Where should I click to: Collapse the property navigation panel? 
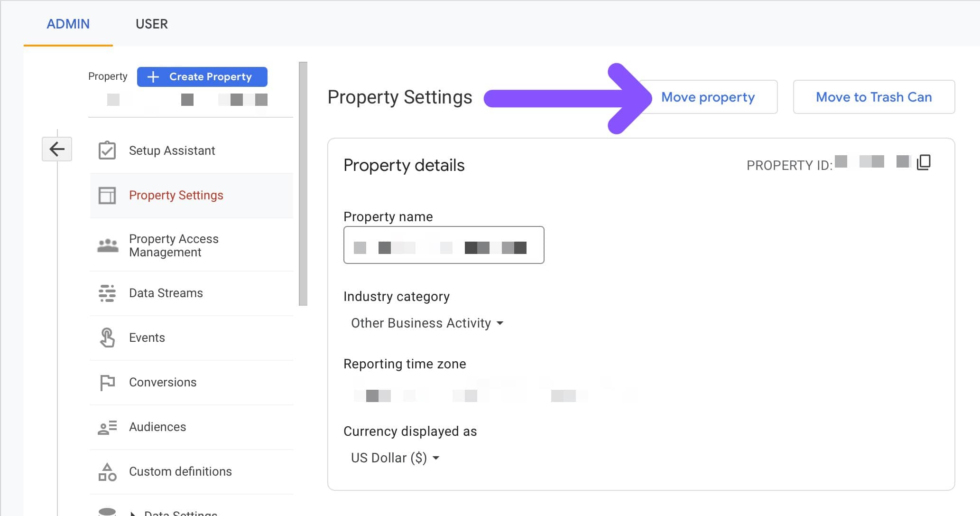[x=57, y=149]
